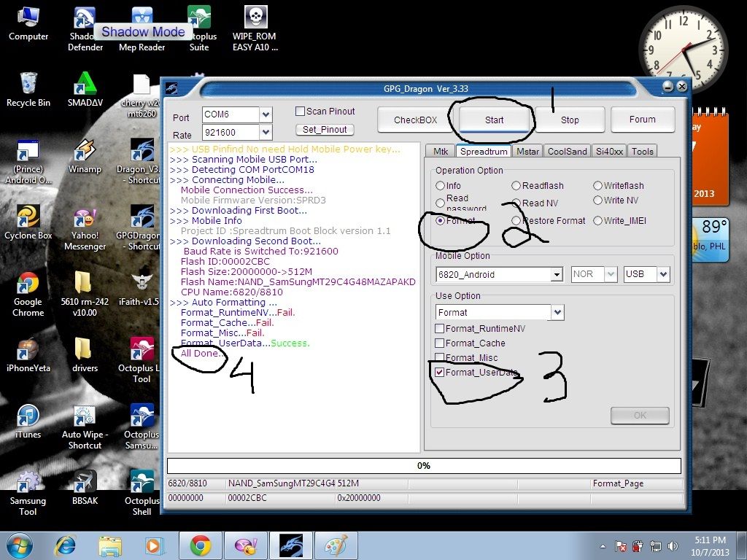The image size is (747, 560).
Task: Select the Info radio option
Action: point(440,186)
